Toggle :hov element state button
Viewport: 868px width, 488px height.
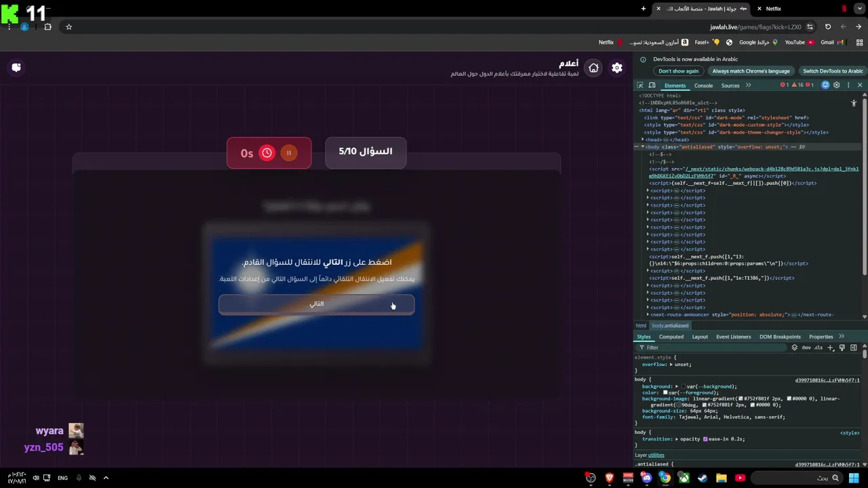point(806,348)
